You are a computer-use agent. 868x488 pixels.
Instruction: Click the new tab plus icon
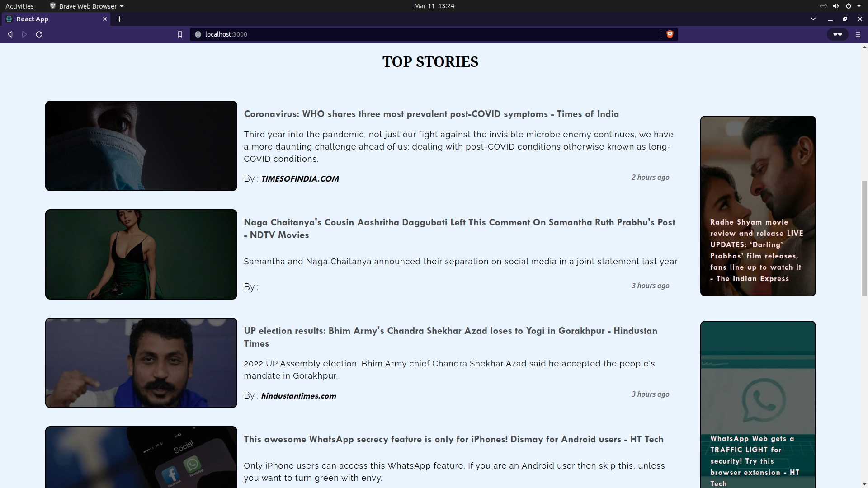click(119, 19)
